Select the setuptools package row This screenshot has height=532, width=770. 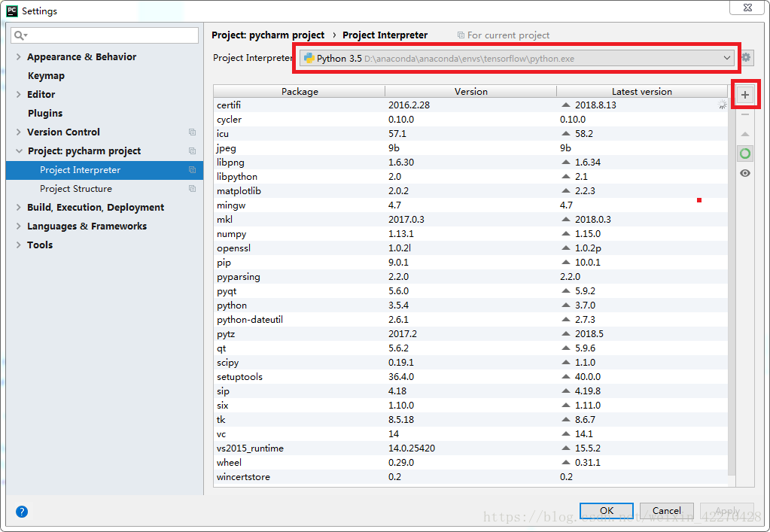[x=471, y=376]
